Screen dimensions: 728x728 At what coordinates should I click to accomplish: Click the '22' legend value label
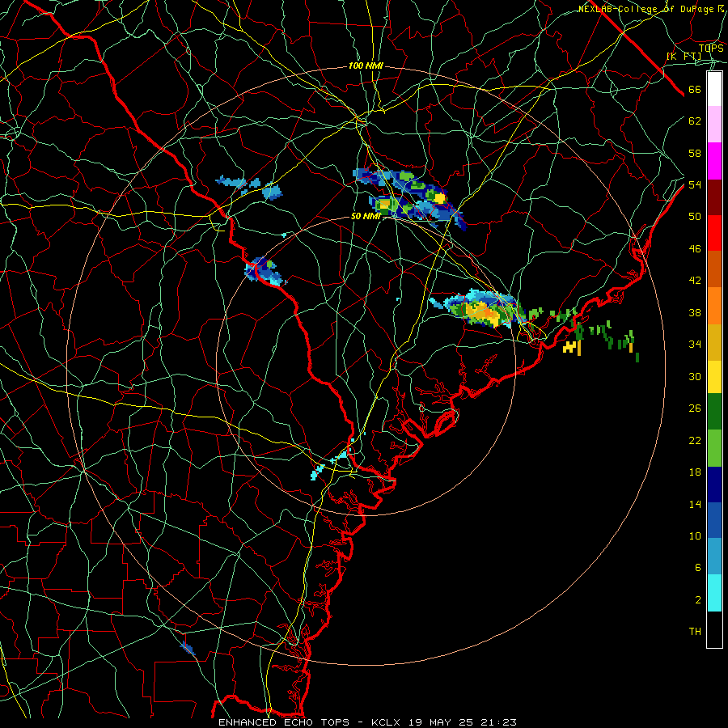[x=695, y=440]
